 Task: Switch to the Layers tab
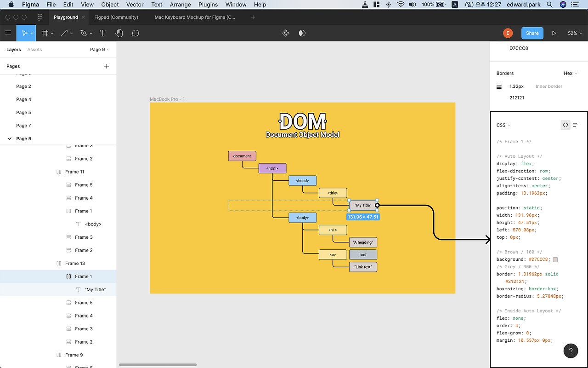point(14,50)
